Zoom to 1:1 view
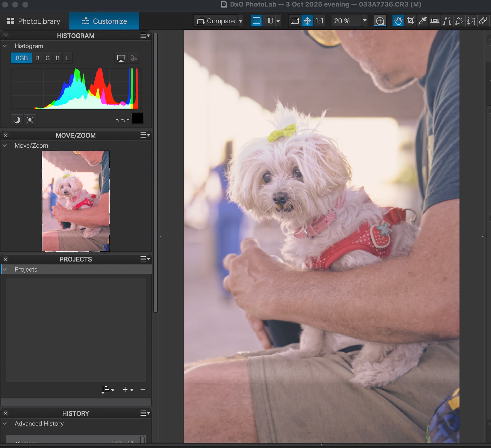The height and width of the screenshot is (448, 491). [x=319, y=21]
